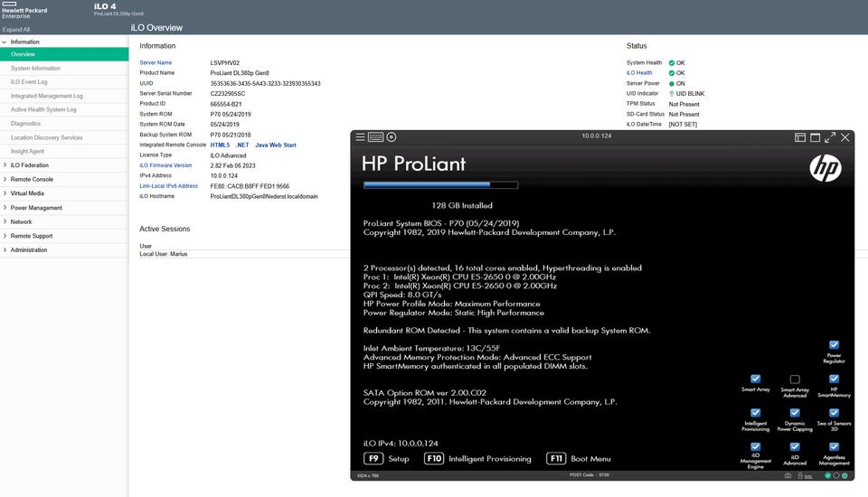Toggle the Dynamic Power Capping checkbox
Image resolution: width=868 pixels, height=497 pixels.
click(x=795, y=413)
